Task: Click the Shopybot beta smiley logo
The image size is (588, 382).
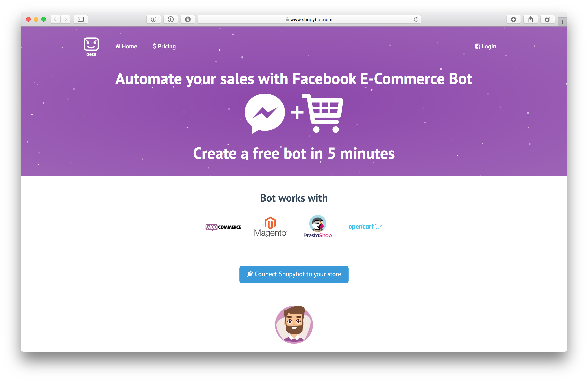Action: click(91, 47)
